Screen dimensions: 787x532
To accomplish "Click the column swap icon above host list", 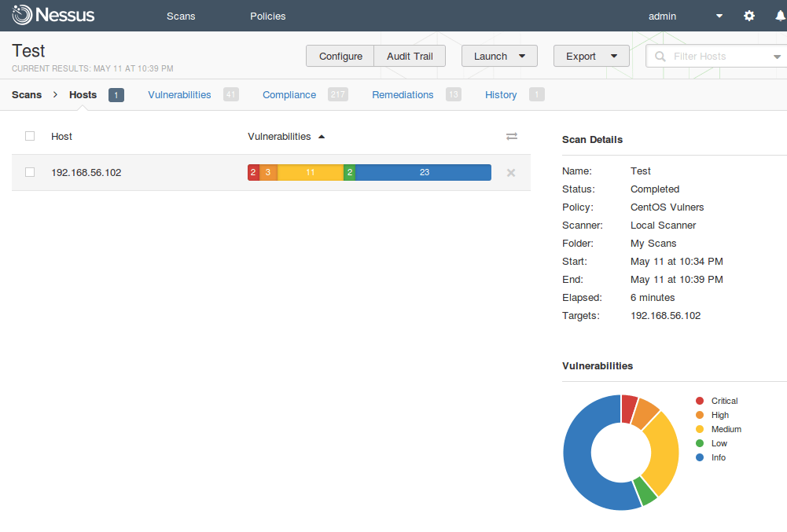I will tap(511, 136).
